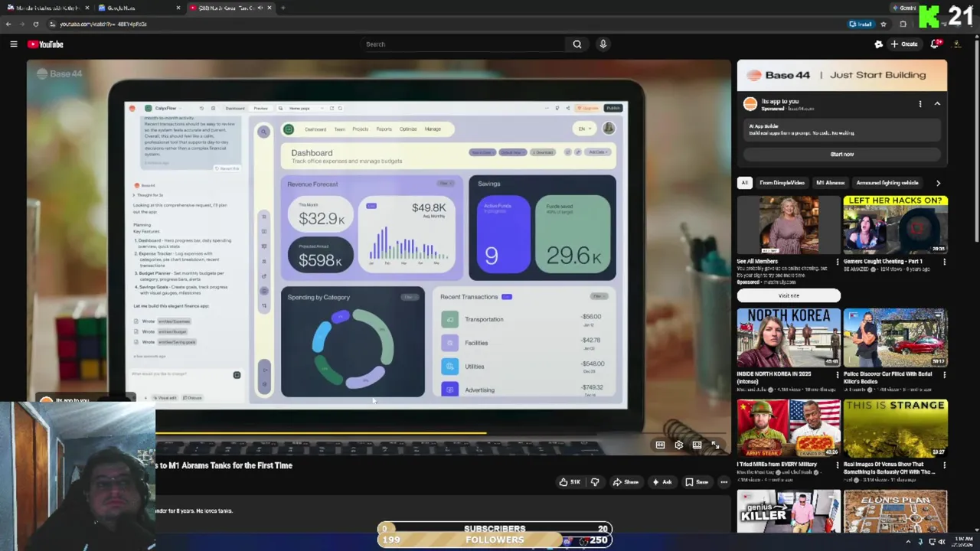Open more actions menu under the video

click(x=724, y=482)
